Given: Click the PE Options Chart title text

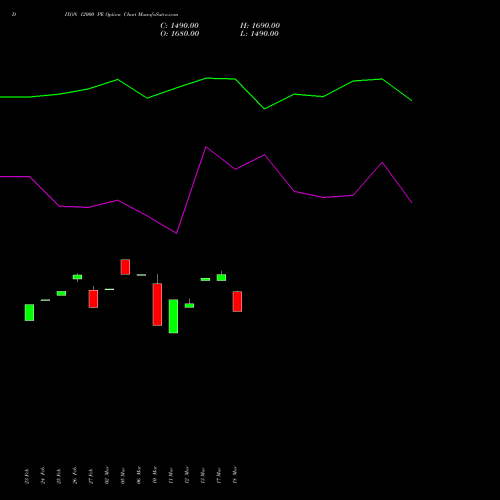Looking at the screenshot, I should (x=121, y=15).
